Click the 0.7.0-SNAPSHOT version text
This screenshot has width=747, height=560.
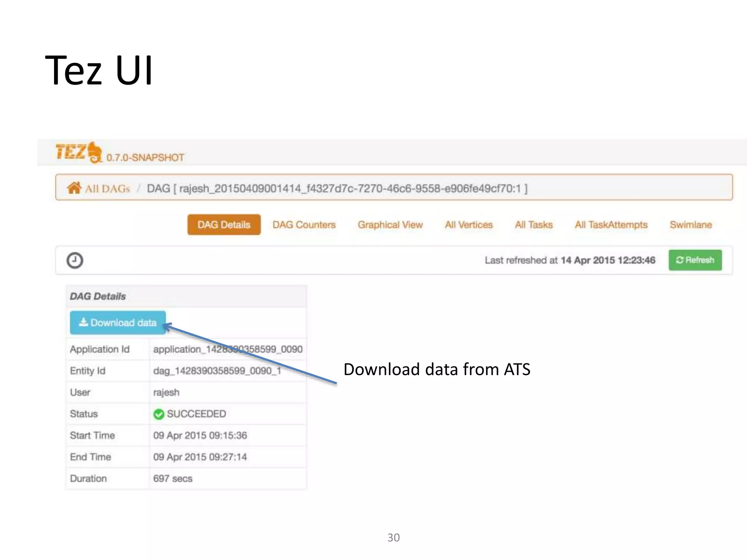click(x=145, y=157)
